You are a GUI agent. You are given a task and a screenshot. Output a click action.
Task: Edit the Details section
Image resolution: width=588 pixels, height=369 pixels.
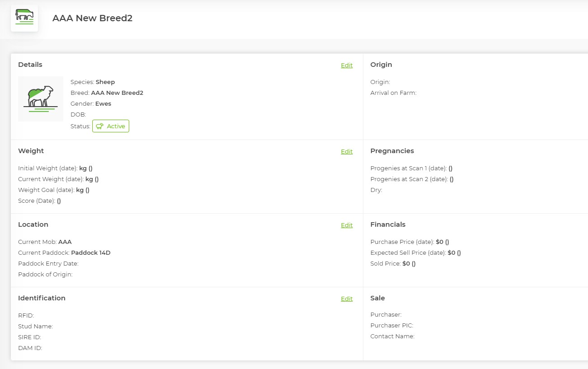347,65
